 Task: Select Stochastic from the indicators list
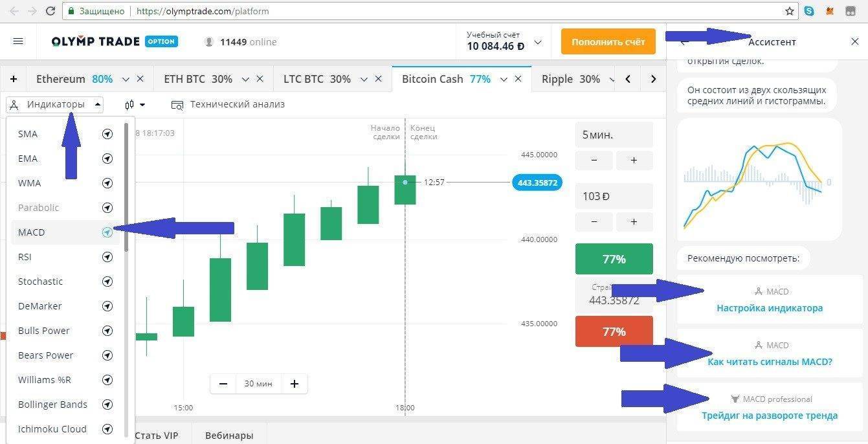40,282
